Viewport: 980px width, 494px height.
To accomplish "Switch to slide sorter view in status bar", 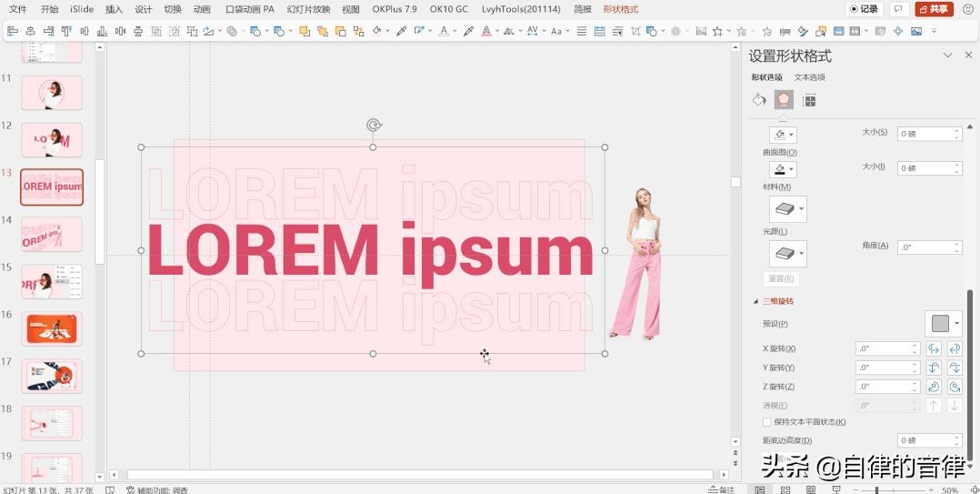I will click(x=785, y=489).
